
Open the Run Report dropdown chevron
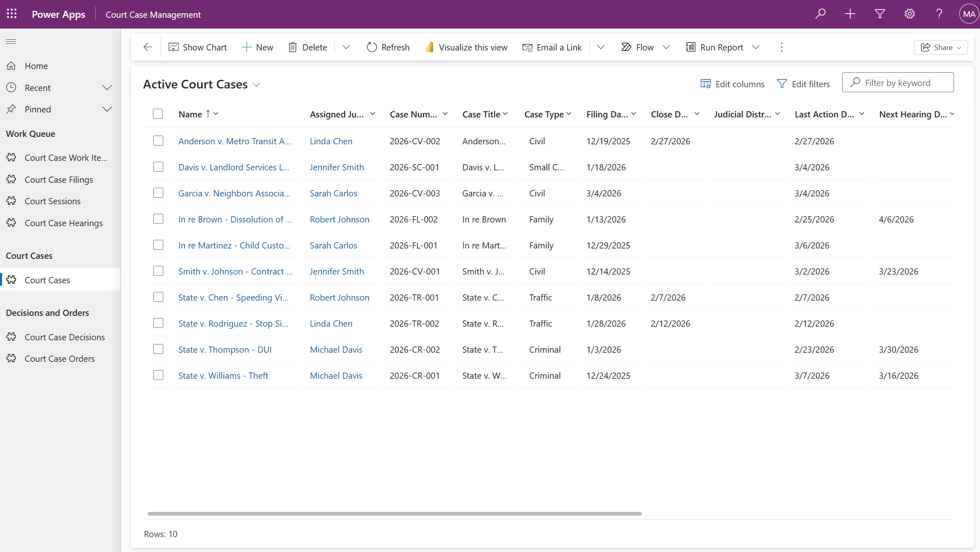tap(756, 47)
